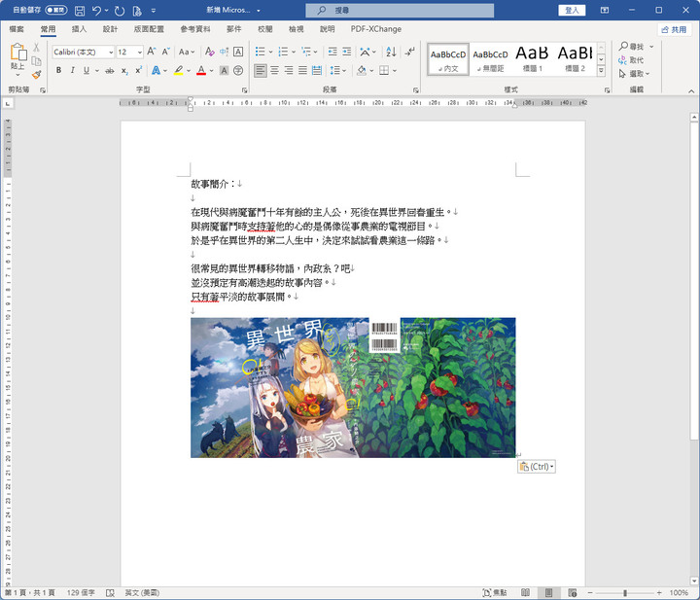Expand borders dropdown arrow

pyautogui.click(x=395, y=71)
